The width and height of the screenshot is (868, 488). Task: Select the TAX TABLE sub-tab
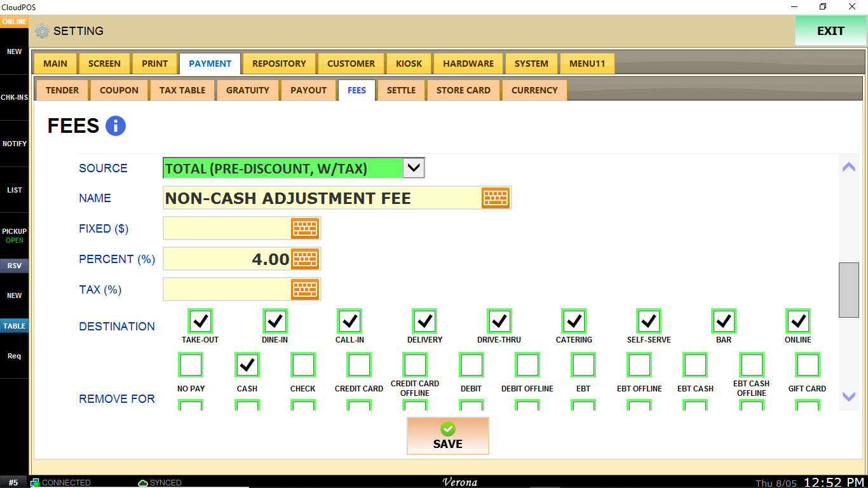tap(182, 90)
